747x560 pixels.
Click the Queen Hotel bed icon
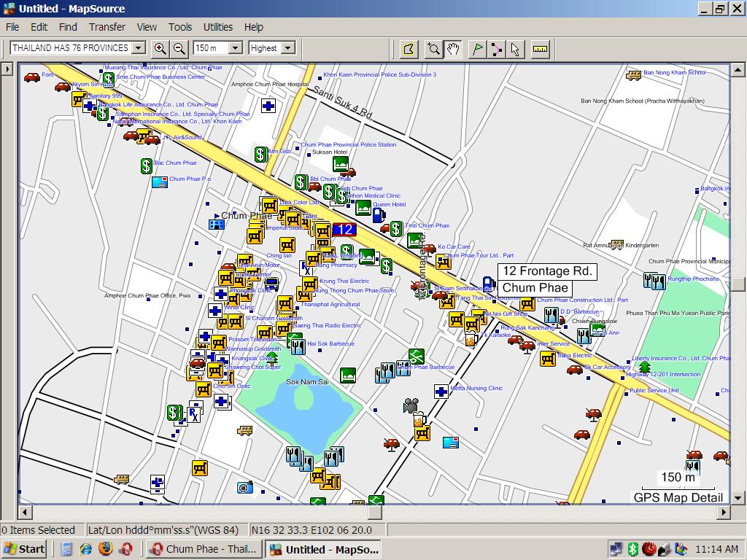pos(363,208)
